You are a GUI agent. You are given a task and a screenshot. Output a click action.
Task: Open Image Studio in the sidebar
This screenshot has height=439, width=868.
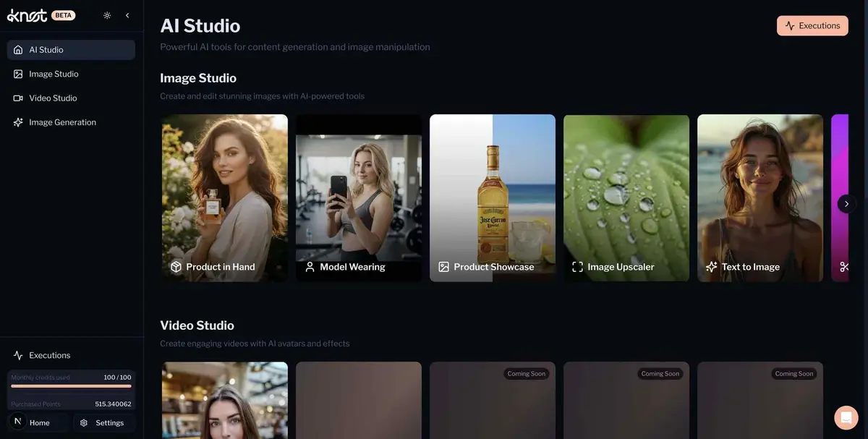point(71,74)
